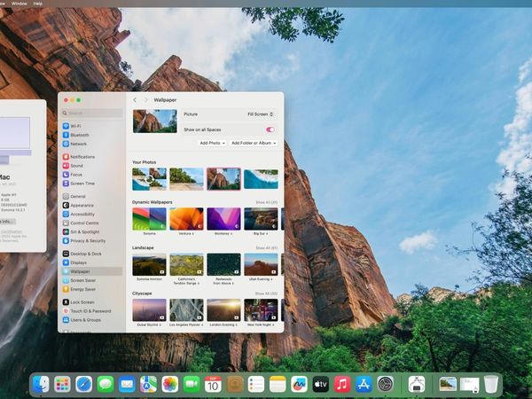The image size is (532, 399).
Task: Select the Sonoma dynamic wallpaper
Action: [149, 219]
